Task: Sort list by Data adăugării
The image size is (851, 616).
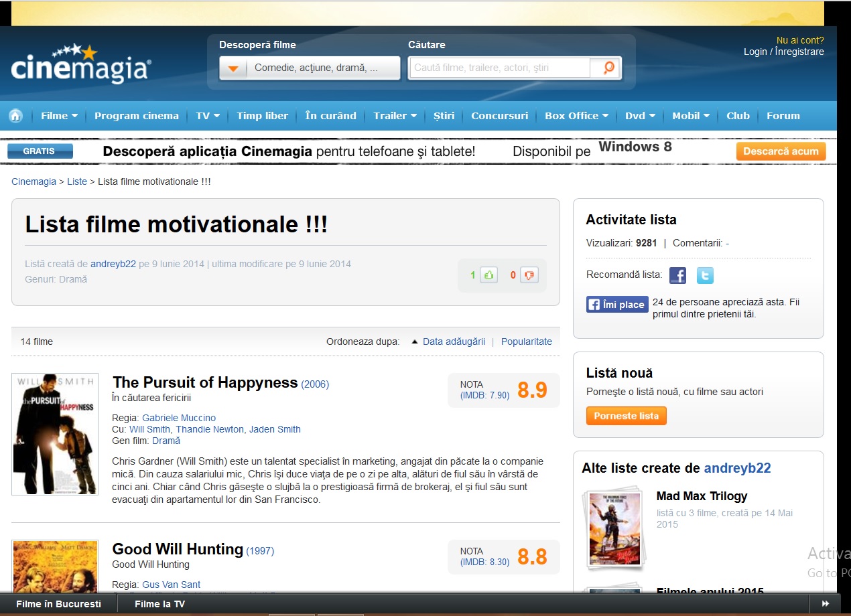Action: [454, 341]
